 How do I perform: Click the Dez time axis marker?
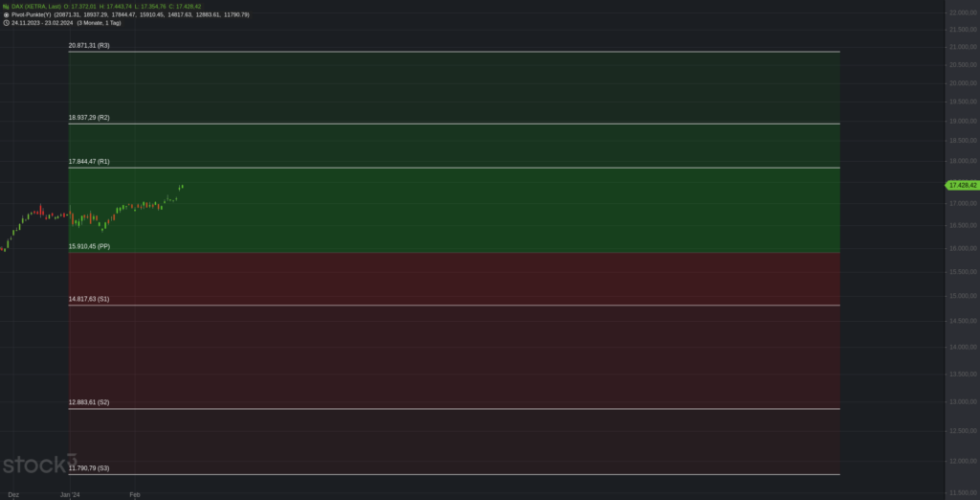(x=13, y=495)
